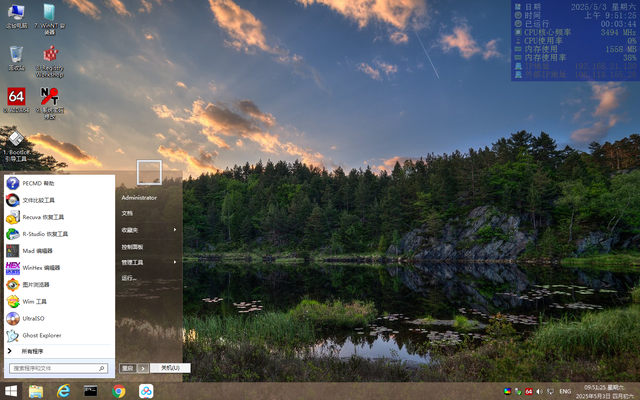Launch the Bootice boot tool desktop shortcut
The image size is (640, 400).
coord(16,146)
